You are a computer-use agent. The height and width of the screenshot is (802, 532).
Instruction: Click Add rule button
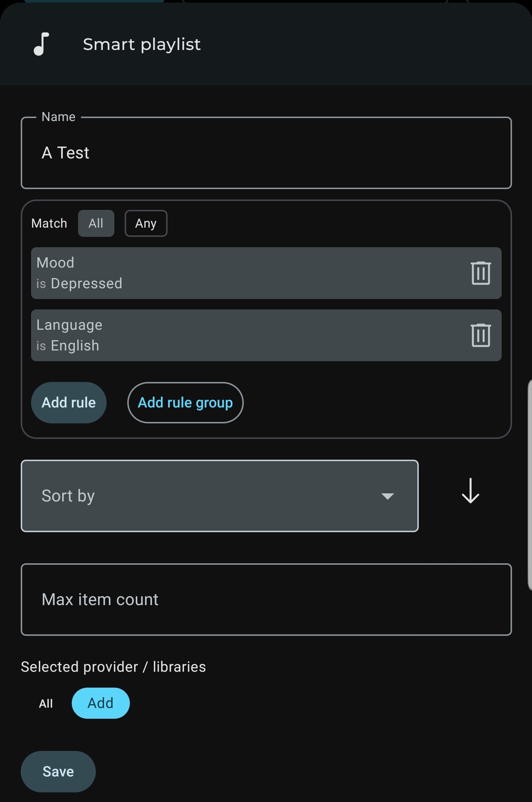[x=69, y=403]
